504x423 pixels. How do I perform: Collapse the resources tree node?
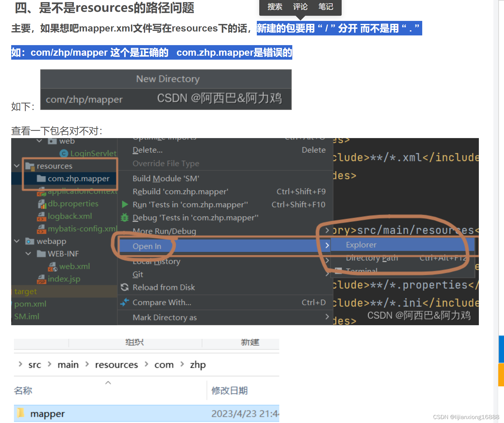[17, 166]
